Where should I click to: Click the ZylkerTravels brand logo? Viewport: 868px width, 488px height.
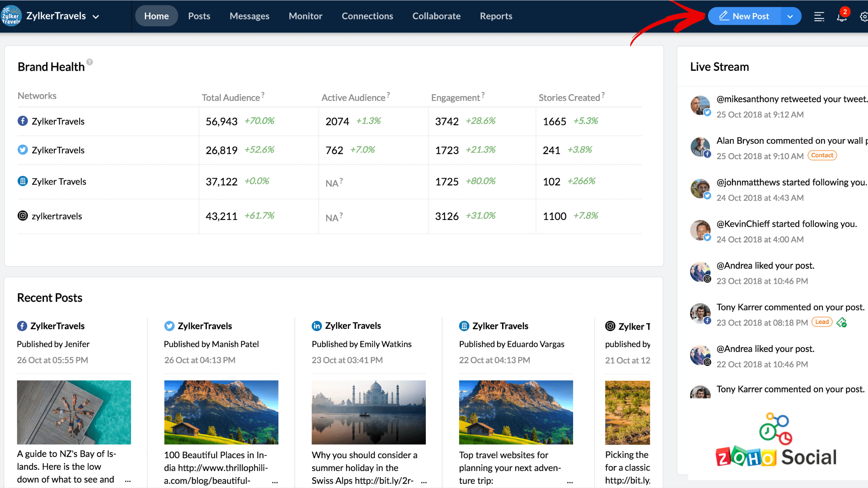coord(11,16)
